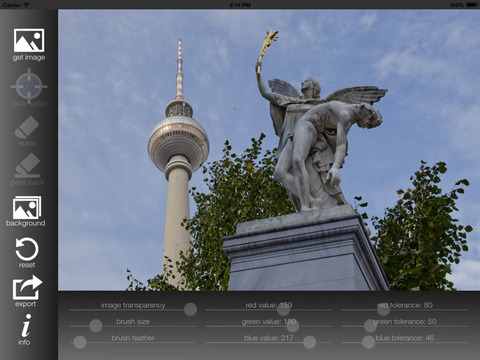
Task: Click the export share icon
Action: pos(27,291)
